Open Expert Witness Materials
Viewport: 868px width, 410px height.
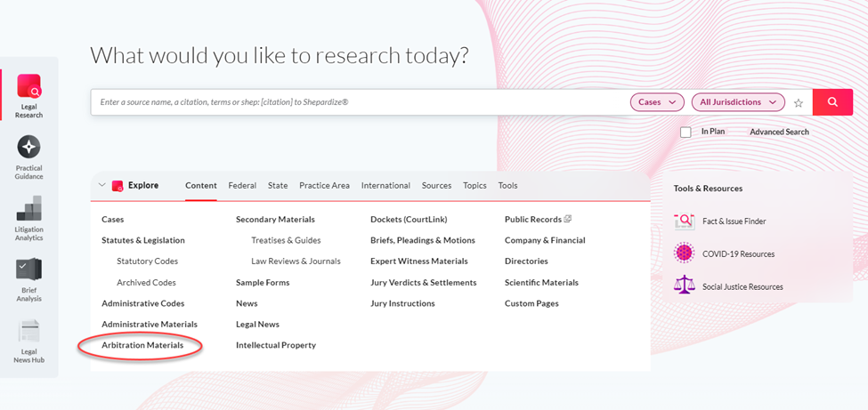(x=419, y=261)
